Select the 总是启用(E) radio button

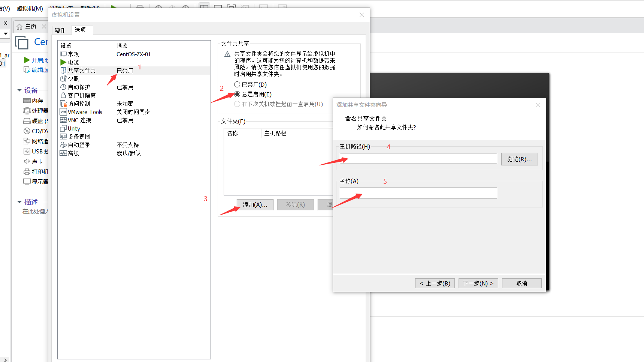237,94
